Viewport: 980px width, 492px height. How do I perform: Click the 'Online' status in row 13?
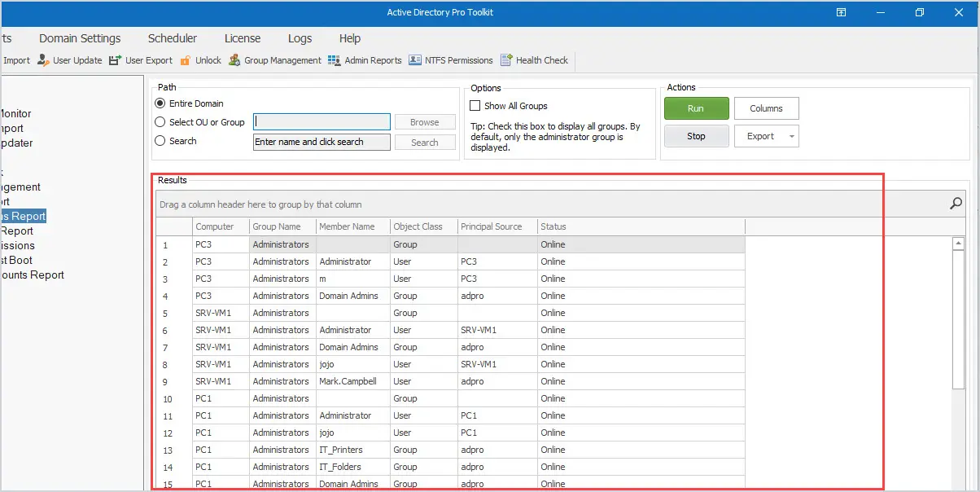641,450
